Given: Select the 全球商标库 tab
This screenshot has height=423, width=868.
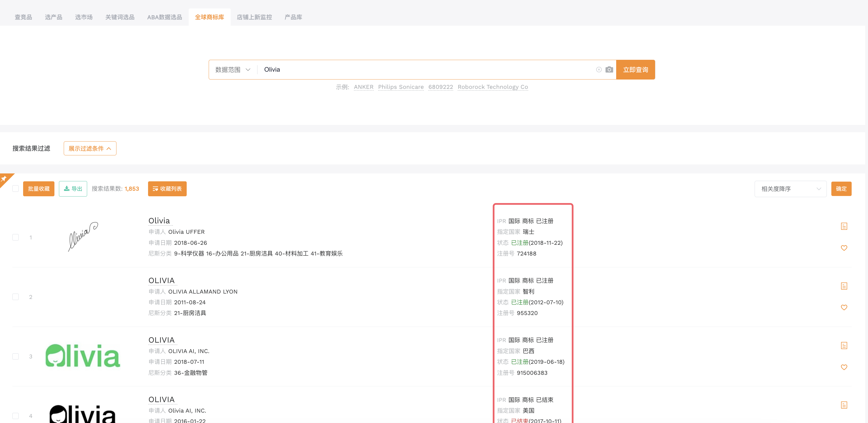Looking at the screenshot, I should [210, 17].
